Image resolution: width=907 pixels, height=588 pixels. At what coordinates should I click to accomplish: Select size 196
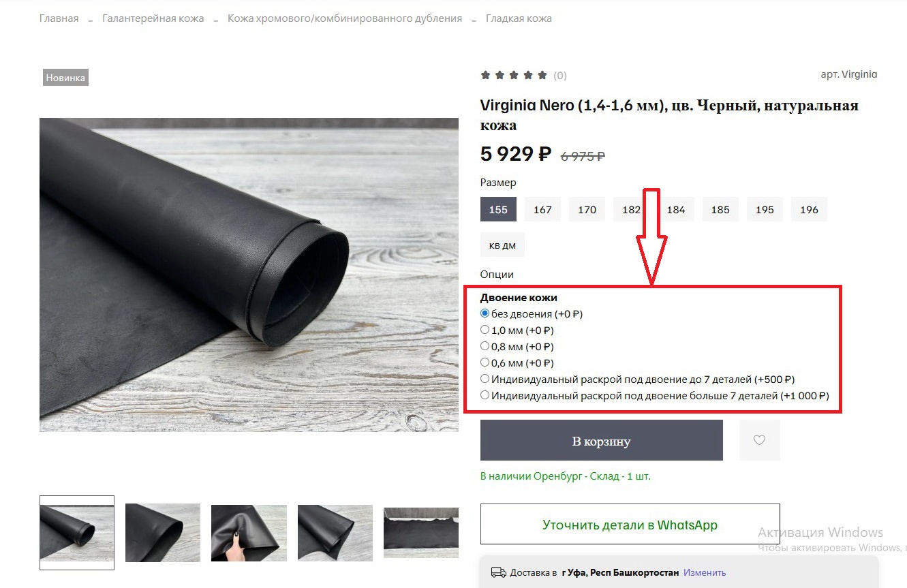(809, 210)
